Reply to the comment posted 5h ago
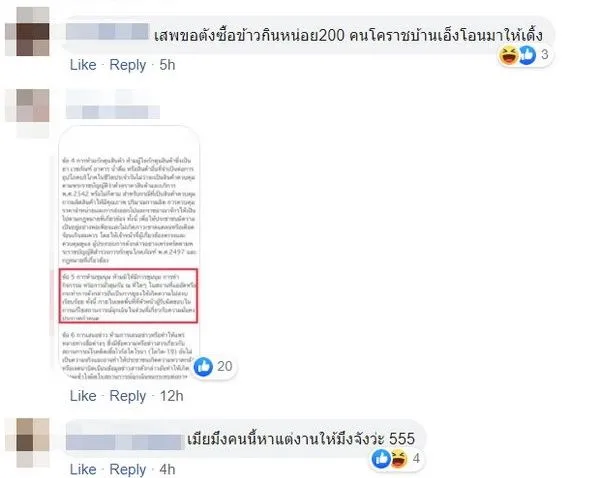 pyautogui.click(x=128, y=65)
